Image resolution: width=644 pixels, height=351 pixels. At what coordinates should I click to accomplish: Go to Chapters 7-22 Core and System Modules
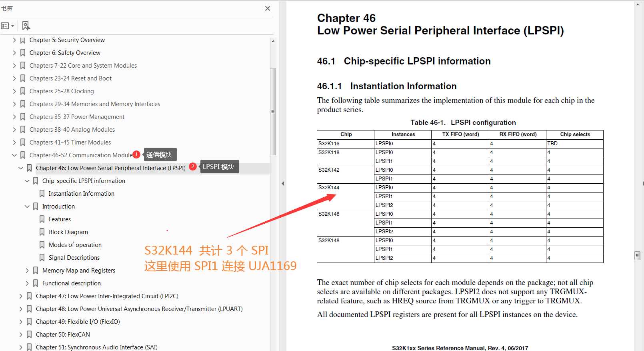[83, 66]
